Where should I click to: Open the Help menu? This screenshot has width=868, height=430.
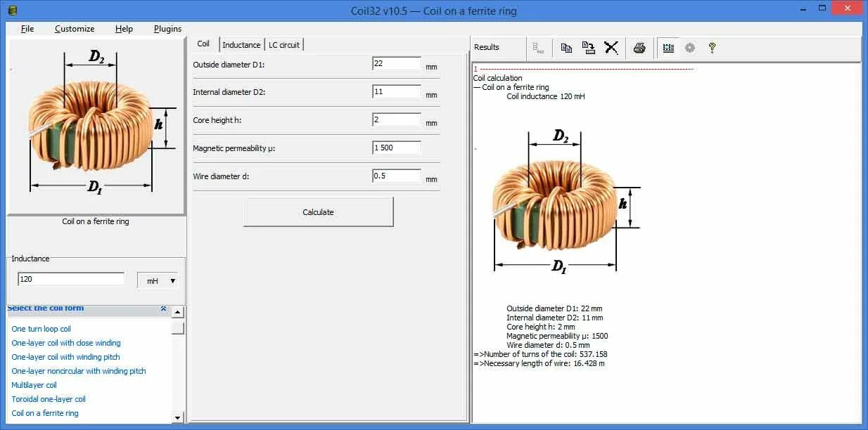pyautogui.click(x=125, y=29)
